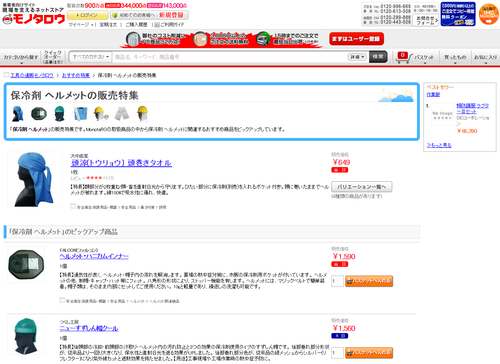500x364 pixels.
Task: Add ハニカムインナー to basket
Action: tap(369, 281)
